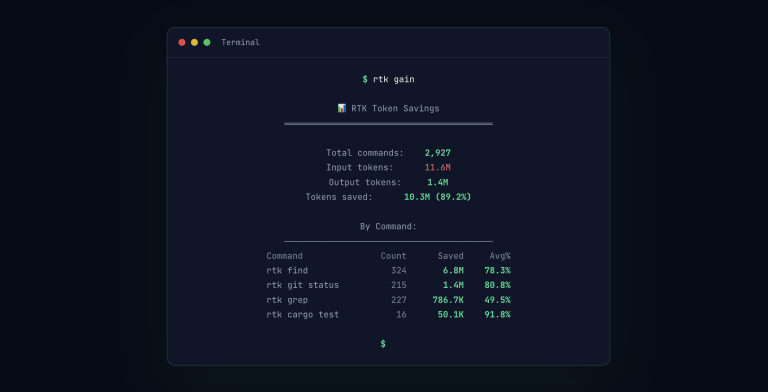Click the average '78.3%'
The image size is (768, 392).
(498, 270)
